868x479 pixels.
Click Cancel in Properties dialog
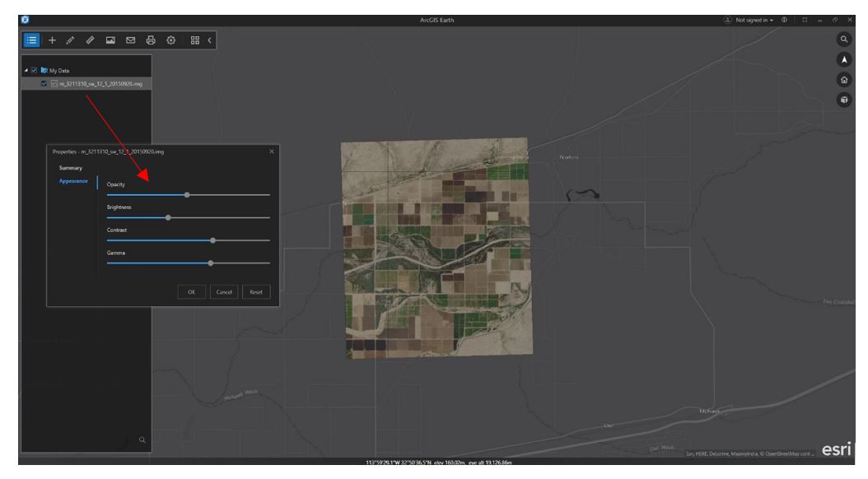pyautogui.click(x=224, y=292)
